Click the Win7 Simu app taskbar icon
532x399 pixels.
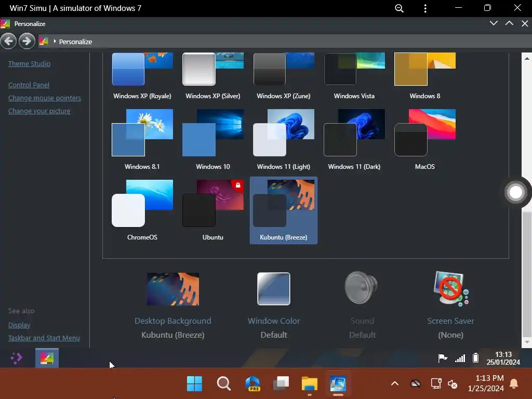(338, 384)
